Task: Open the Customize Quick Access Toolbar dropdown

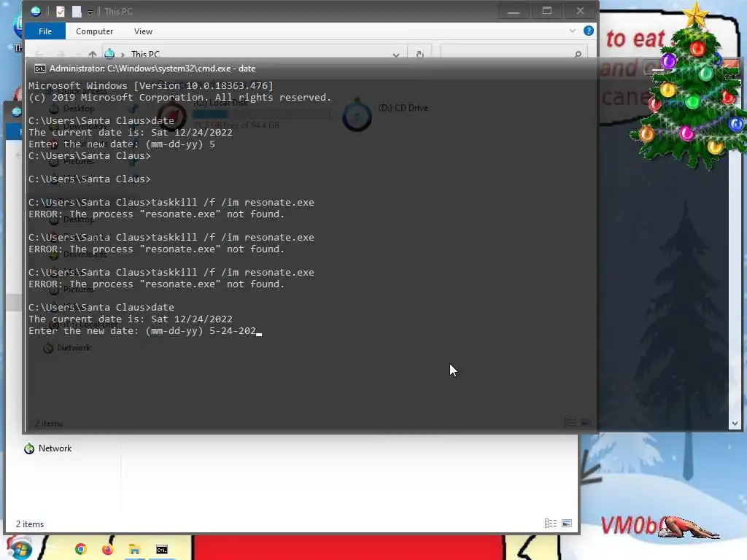Action: click(90, 12)
